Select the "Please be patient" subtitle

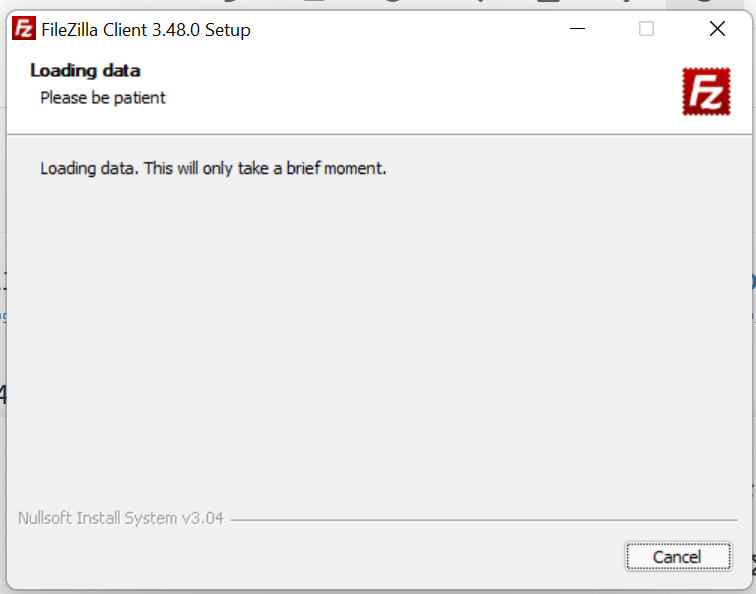click(103, 98)
